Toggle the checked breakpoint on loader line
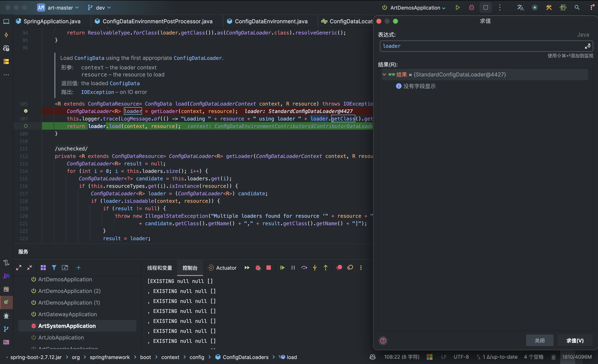The height and width of the screenshot is (364, 598). point(26,111)
